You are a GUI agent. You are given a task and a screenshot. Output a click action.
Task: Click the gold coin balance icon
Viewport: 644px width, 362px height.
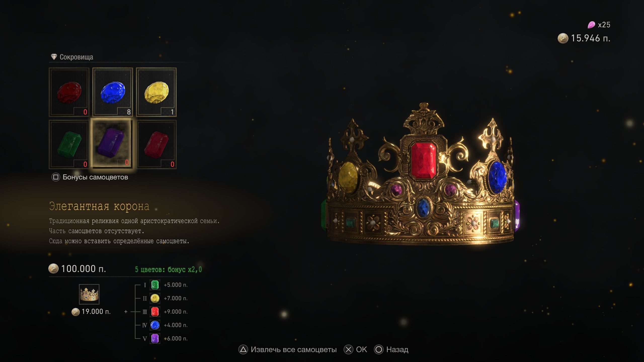click(x=563, y=38)
